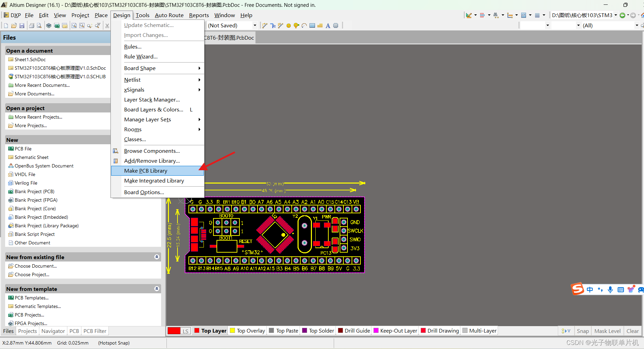Viewport: 644px width, 349px height.
Task: Select the place fill rectangle tool
Action: (x=312, y=26)
